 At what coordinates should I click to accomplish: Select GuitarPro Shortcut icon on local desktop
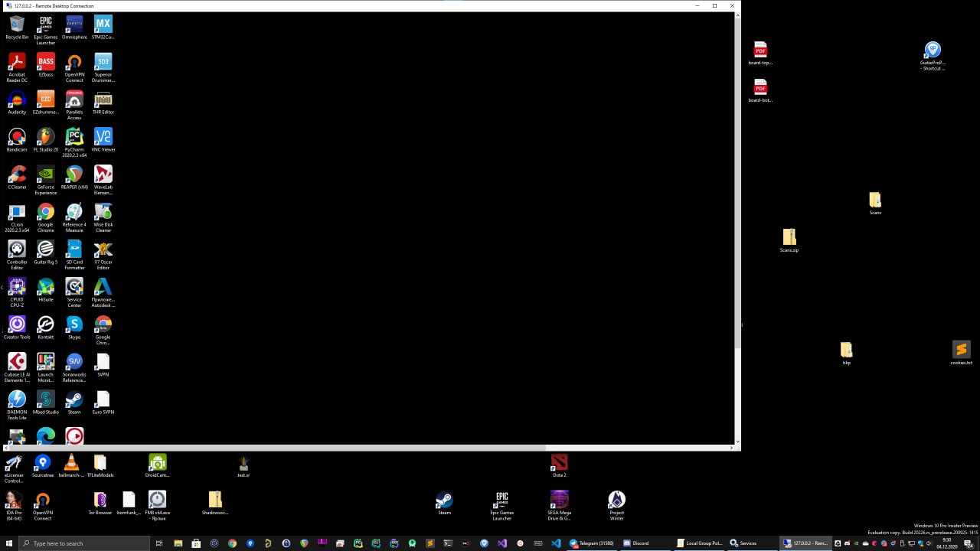point(933,56)
